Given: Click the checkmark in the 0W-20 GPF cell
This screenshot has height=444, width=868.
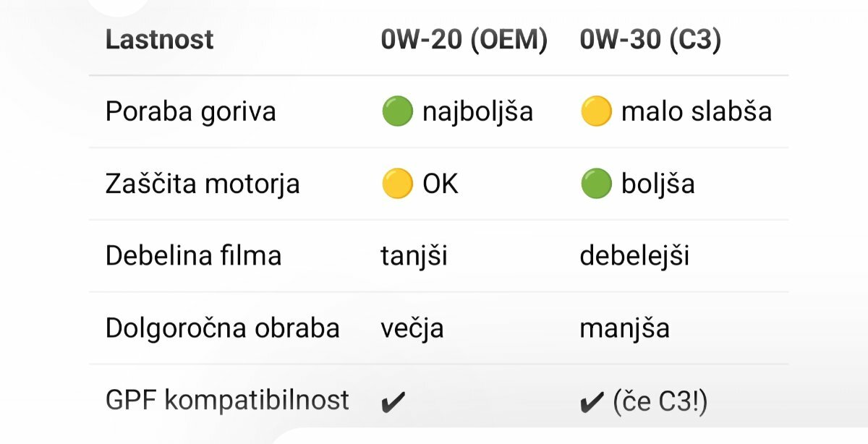Looking at the screenshot, I should 393,402.
